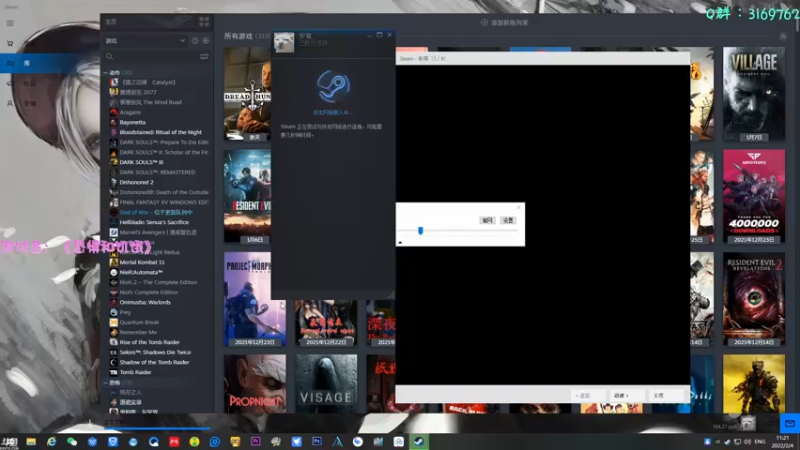Select Aragami in the game list
Viewport: 800px width, 450px height.
[x=130, y=112]
